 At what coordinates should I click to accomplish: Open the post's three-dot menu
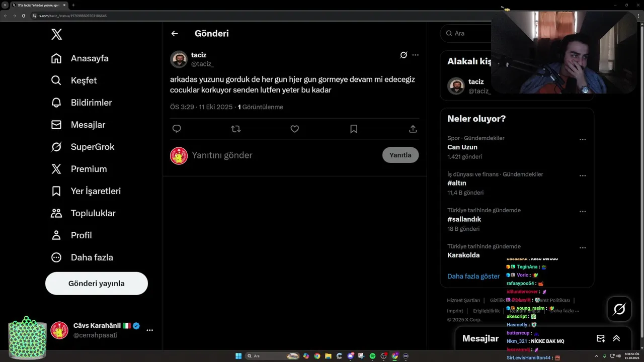(x=415, y=55)
